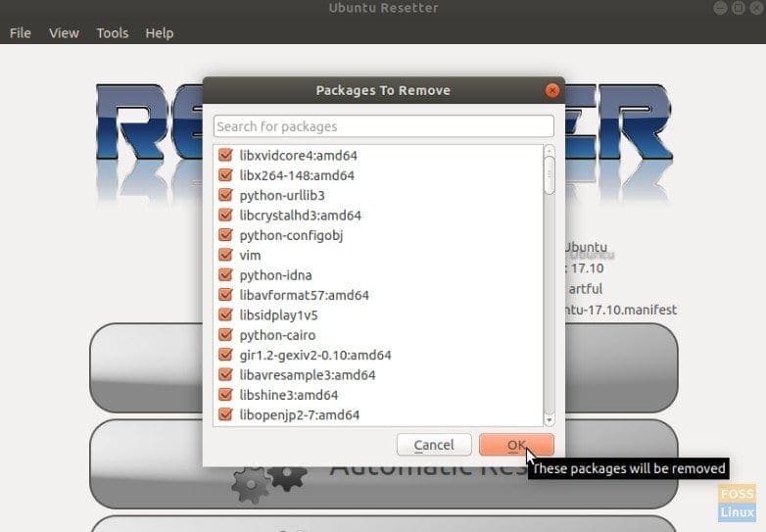Toggle the libavresample3:amd64 checkbox
This screenshot has height=532, width=766.
[x=225, y=374]
